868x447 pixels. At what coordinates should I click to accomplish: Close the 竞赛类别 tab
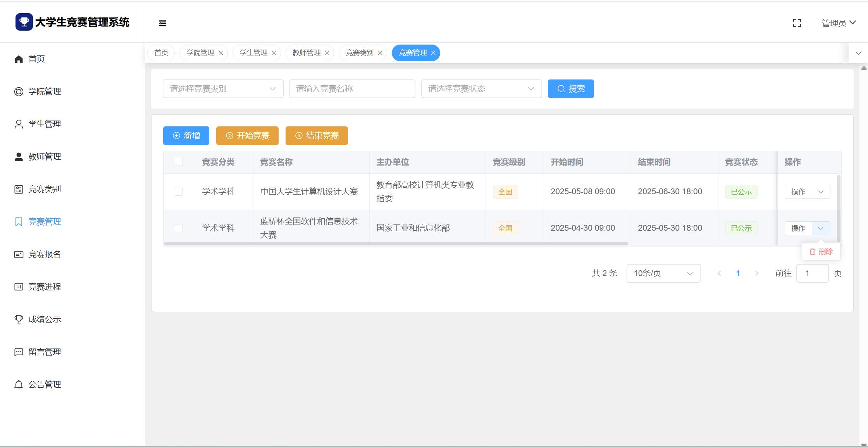(380, 53)
